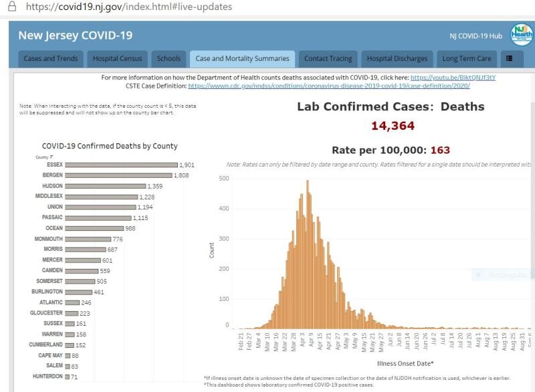Go to Contact Tracing tab
This screenshot has width=535, height=392.
pos(328,59)
